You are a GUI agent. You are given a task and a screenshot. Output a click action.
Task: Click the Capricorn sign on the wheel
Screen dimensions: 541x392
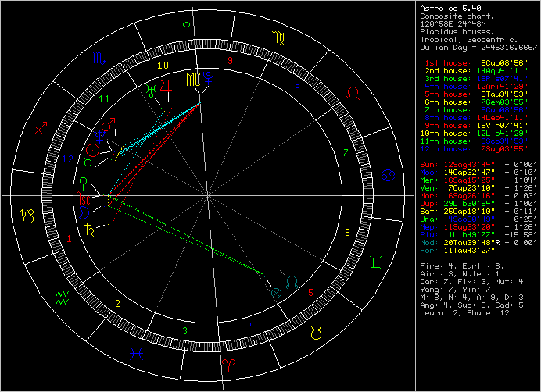tap(27, 212)
